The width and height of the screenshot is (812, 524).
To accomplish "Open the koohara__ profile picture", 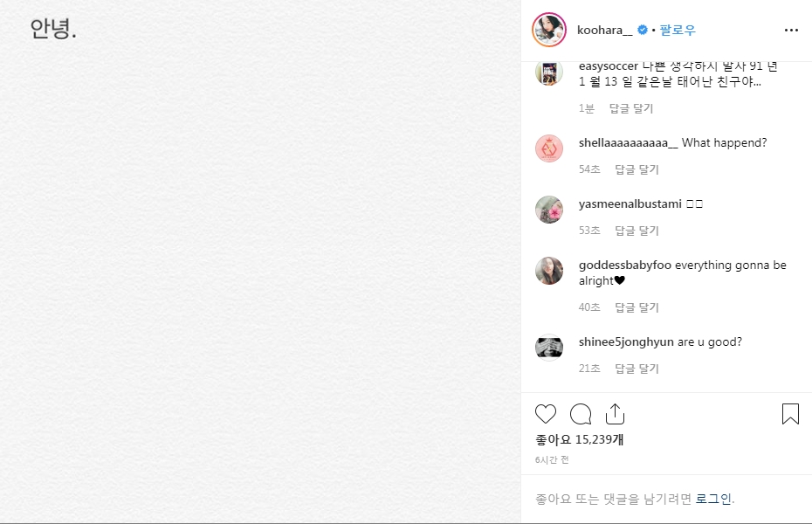I will (x=549, y=30).
